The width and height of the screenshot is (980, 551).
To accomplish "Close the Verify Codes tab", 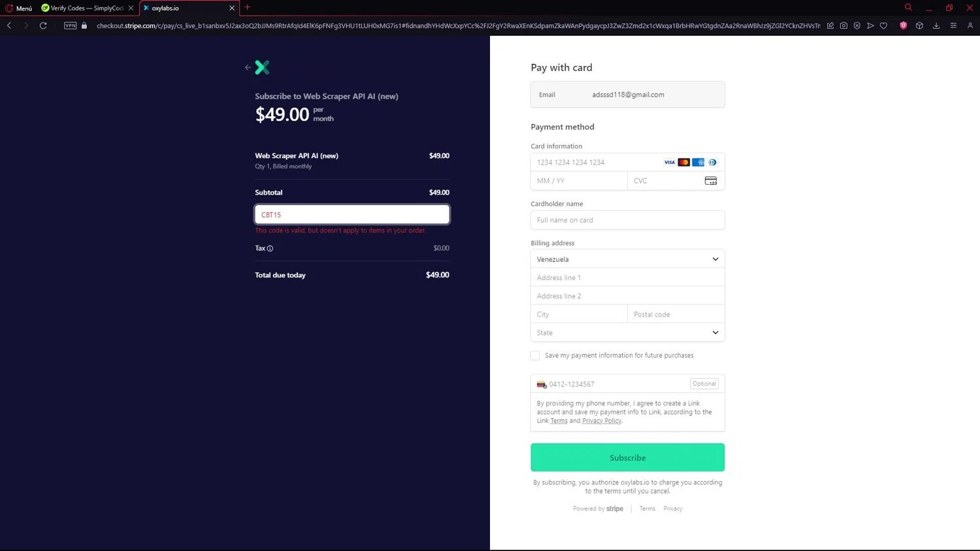I will (x=131, y=8).
